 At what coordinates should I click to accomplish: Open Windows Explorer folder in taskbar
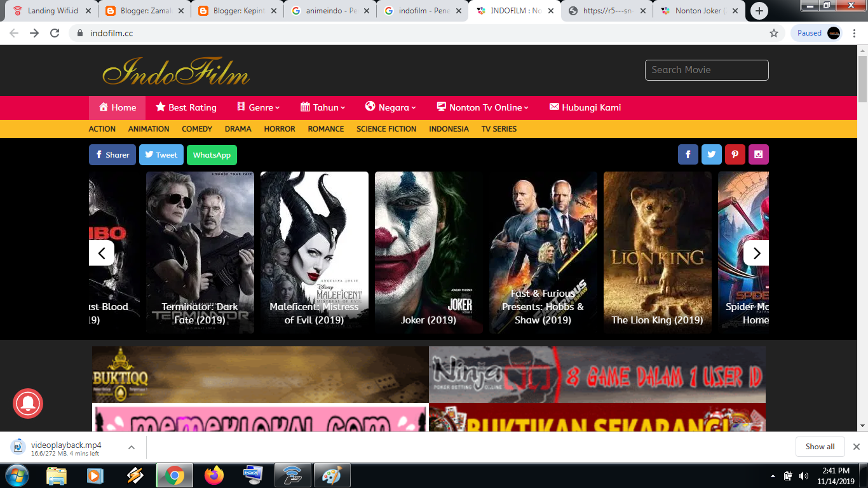tap(57, 475)
